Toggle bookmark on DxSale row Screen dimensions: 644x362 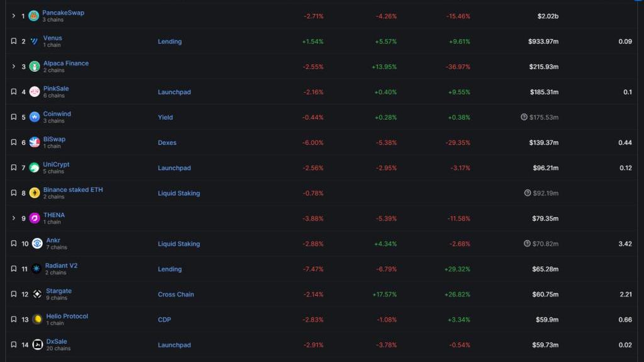pos(13,345)
